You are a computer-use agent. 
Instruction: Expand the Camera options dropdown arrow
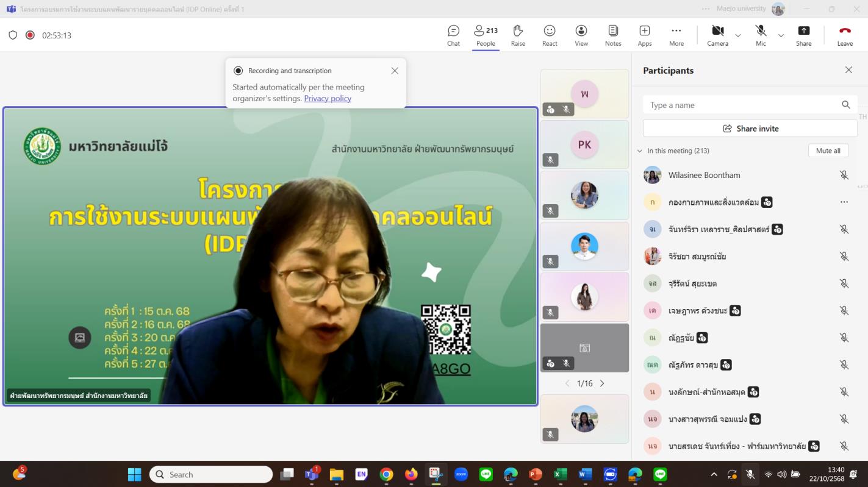tap(738, 36)
